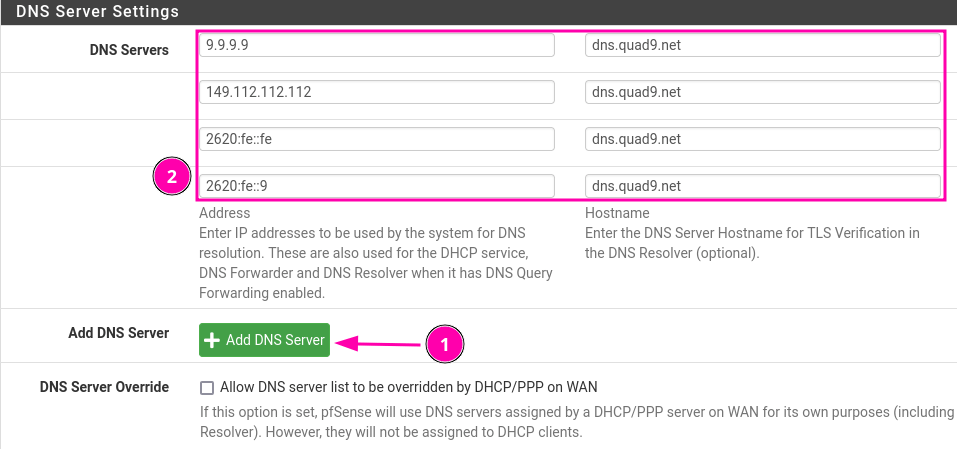Click into the 2620:fe::9 address box

376,186
